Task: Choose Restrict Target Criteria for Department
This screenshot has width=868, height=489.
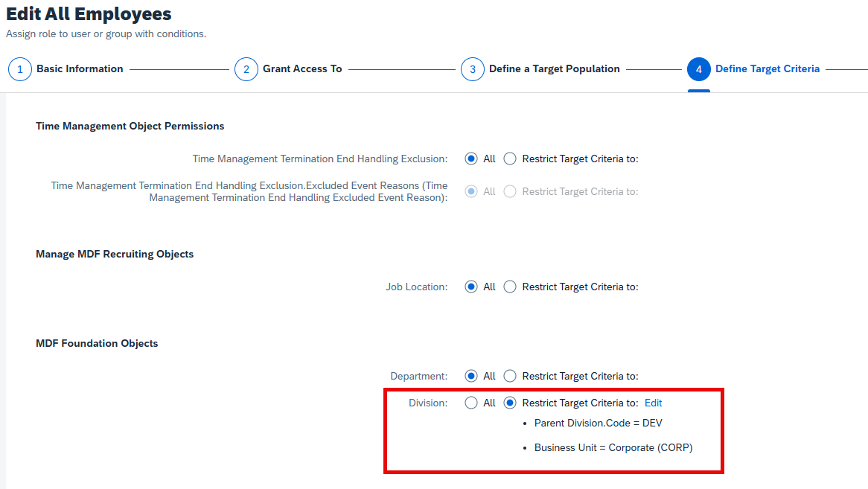Action: click(x=510, y=376)
